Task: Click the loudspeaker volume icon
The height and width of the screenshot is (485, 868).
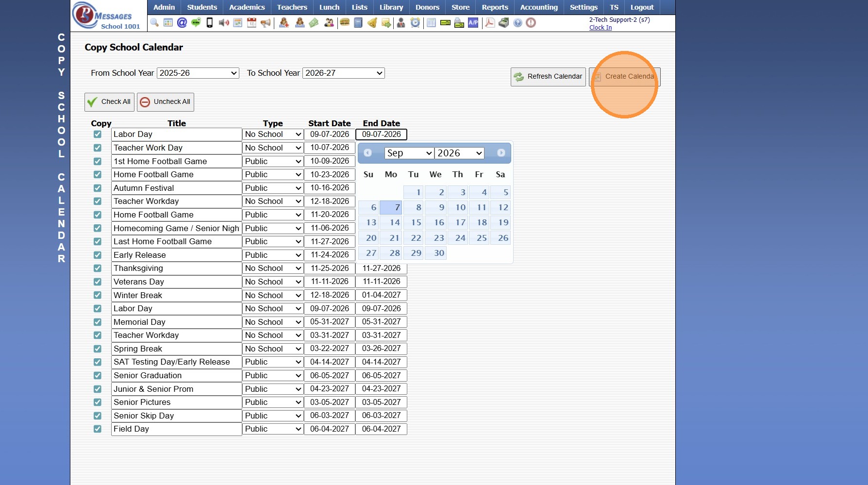Action: (x=224, y=23)
